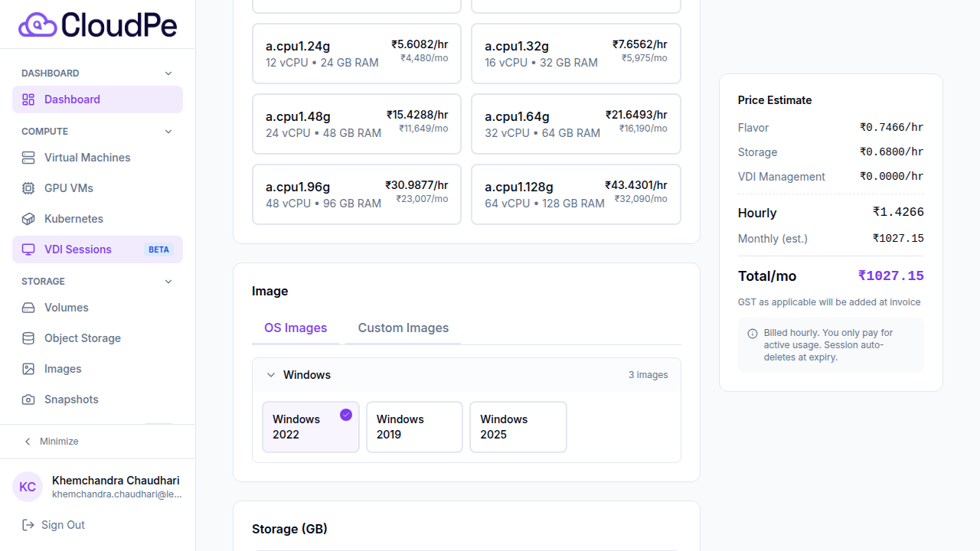Go to the Snapshots page
This screenshot has height=551, width=980.
97,399
